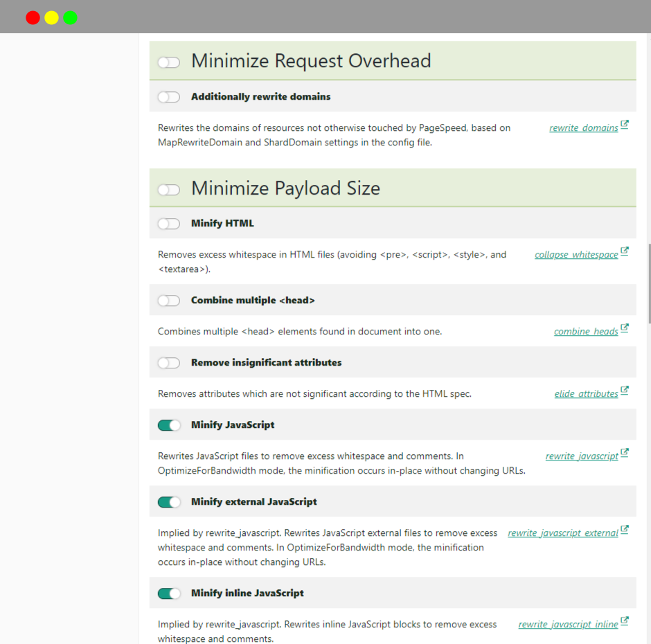Enable Remove insignificant attributes toggle

click(168, 362)
